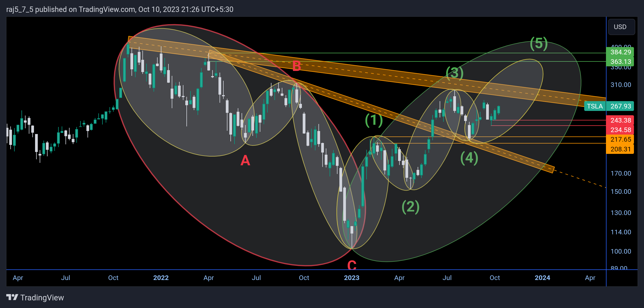The width and height of the screenshot is (644, 308).
Task: Click the 310.00 price axis value
Action: [x=621, y=85]
